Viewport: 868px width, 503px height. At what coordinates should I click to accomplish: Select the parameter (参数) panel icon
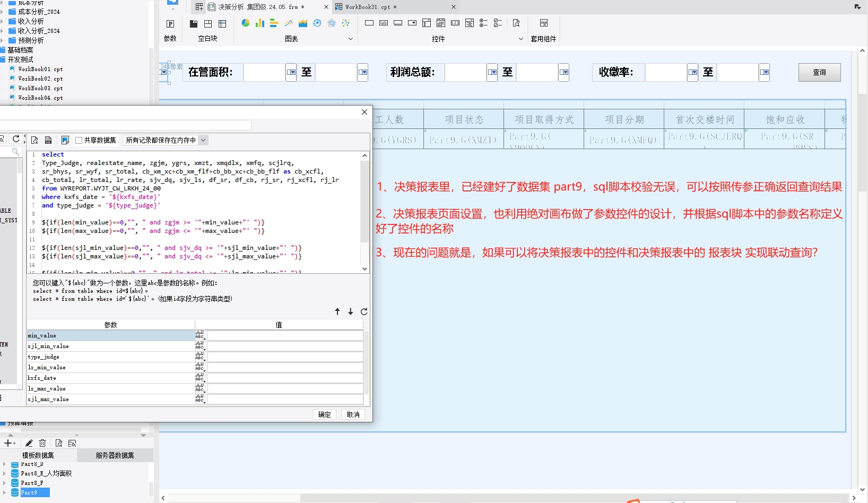[170, 24]
